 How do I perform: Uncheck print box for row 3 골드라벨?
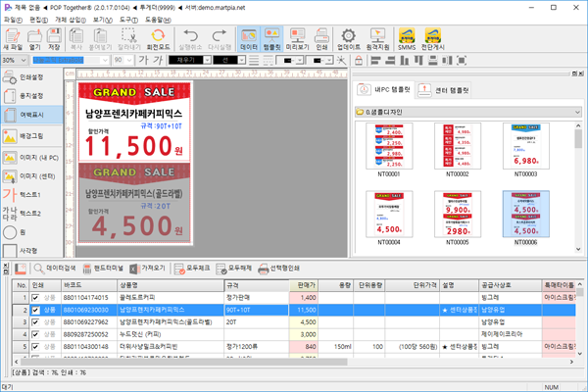tap(35, 322)
